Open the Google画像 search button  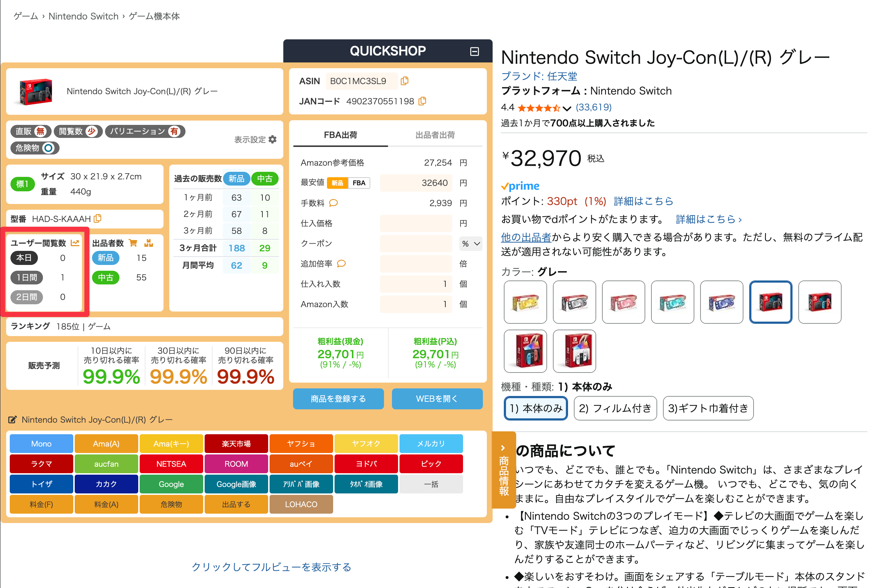click(x=236, y=484)
